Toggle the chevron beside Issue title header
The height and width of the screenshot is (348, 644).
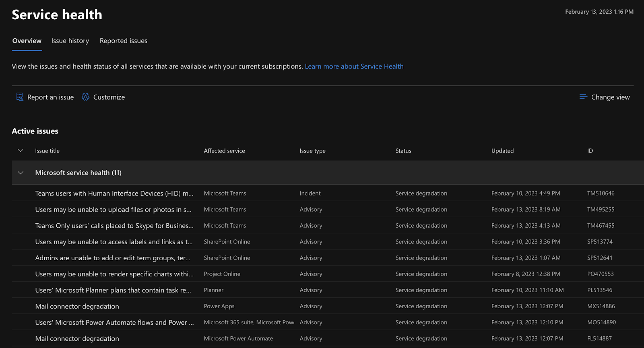coord(21,150)
